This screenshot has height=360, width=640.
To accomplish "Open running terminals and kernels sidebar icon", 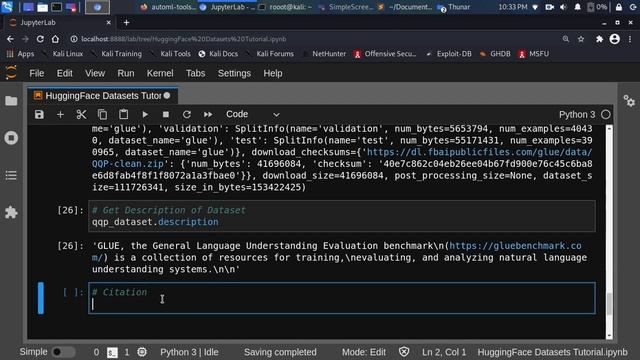I will tap(11, 138).
